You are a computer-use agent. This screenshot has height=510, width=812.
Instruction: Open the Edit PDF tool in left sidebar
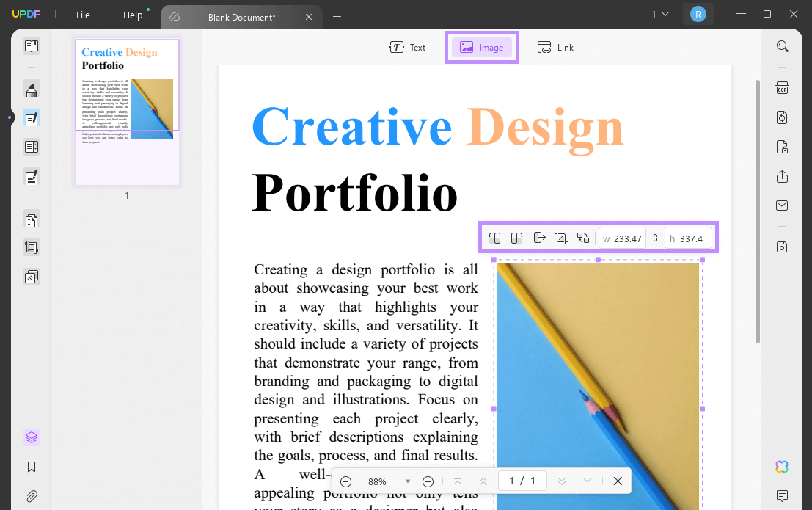click(x=32, y=118)
